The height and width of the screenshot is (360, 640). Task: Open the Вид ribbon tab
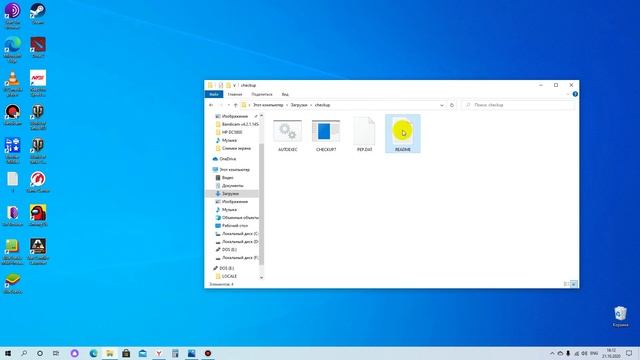pos(285,94)
